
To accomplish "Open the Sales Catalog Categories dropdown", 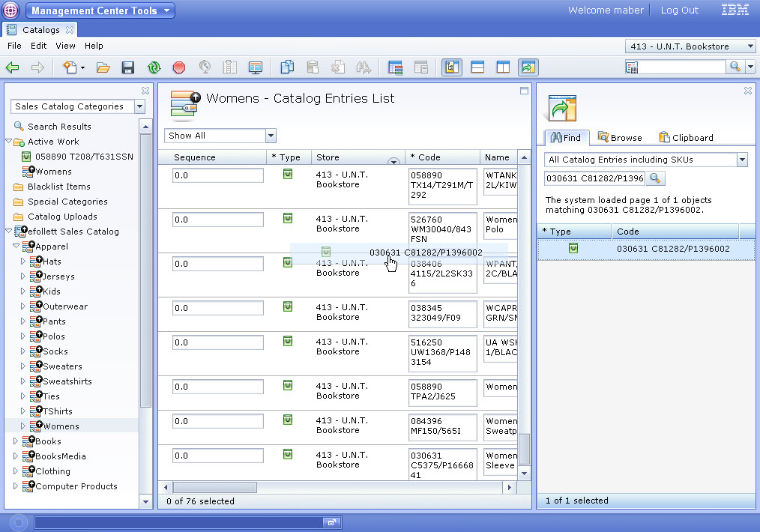I will [139, 107].
